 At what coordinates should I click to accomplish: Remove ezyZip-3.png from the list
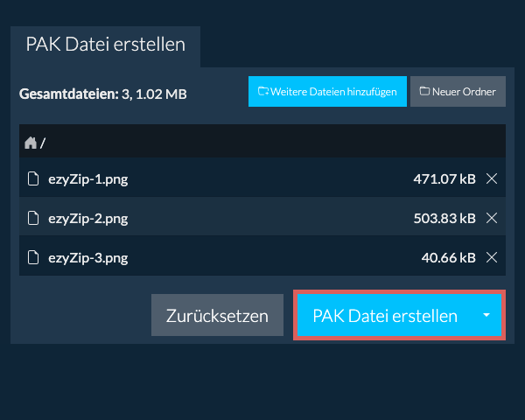coord(492,257)
